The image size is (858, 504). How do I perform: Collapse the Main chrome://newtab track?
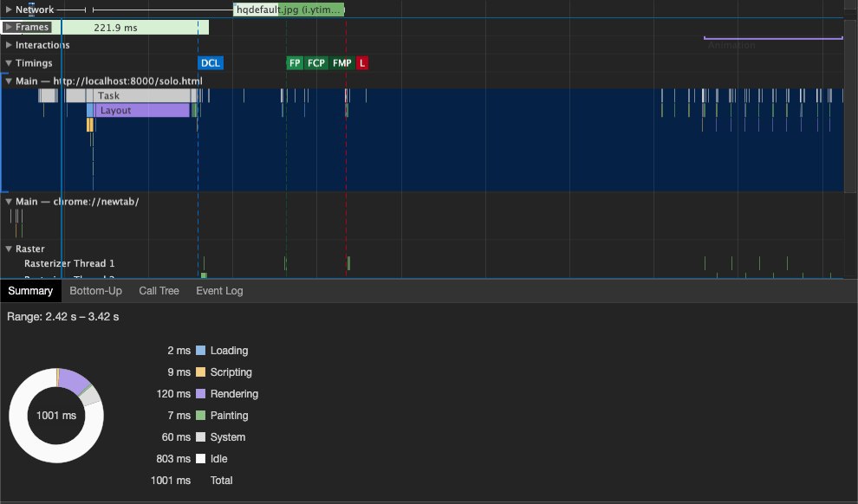coord(9,201)
